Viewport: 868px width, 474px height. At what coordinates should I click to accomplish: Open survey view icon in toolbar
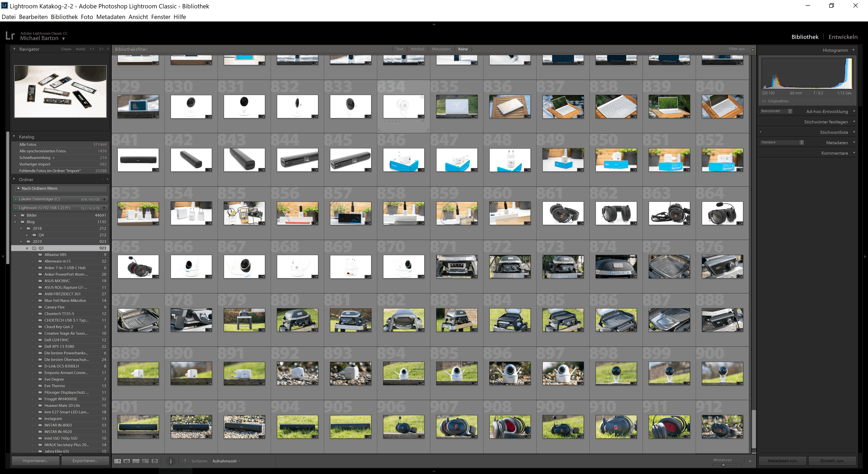tap(145, 461)
